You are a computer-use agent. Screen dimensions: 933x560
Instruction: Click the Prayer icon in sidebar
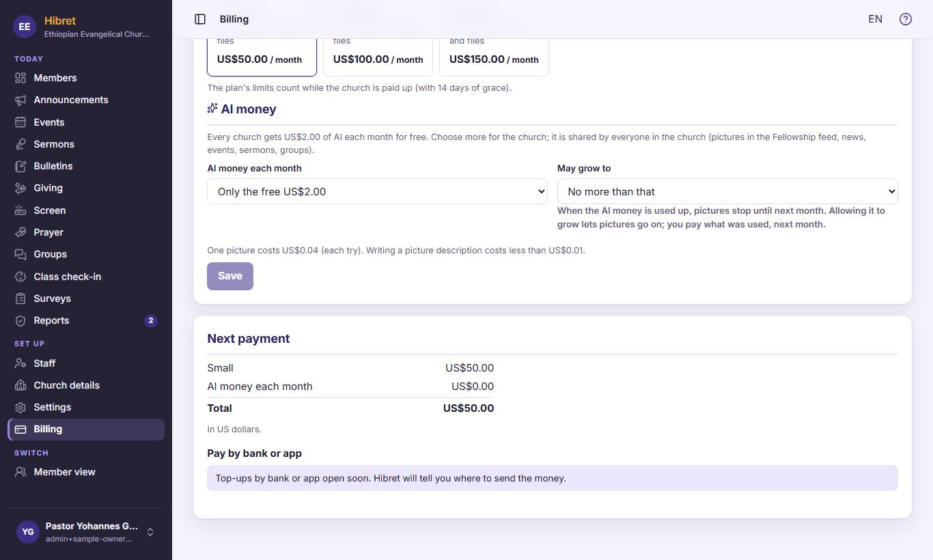(x=20, y=232)
